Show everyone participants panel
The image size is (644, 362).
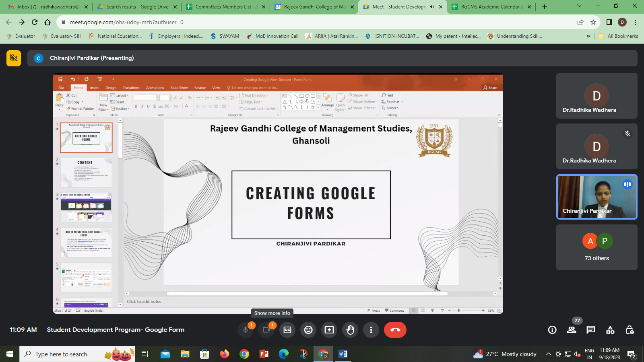pos(572,330)
